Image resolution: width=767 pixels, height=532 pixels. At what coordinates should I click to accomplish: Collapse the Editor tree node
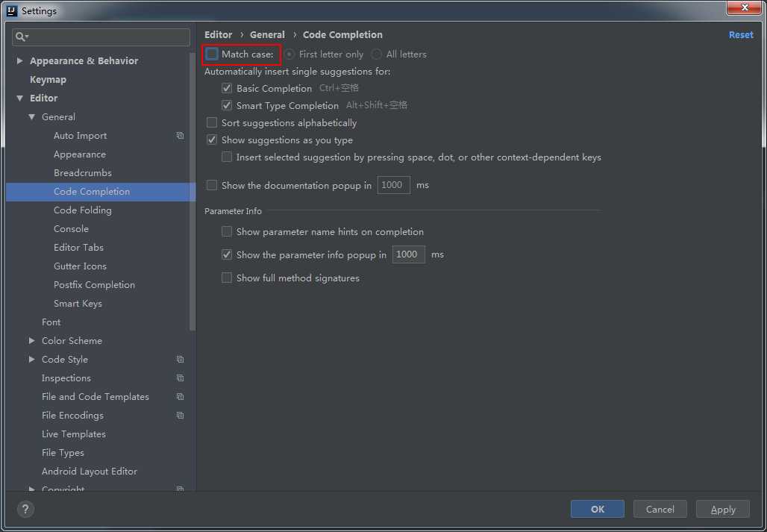20,98
